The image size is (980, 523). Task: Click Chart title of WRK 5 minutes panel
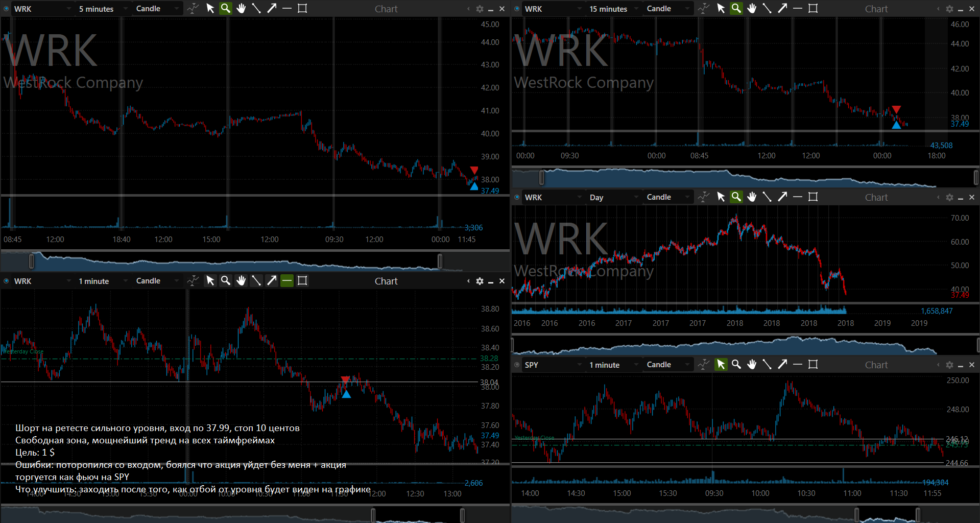pos(386,9)
